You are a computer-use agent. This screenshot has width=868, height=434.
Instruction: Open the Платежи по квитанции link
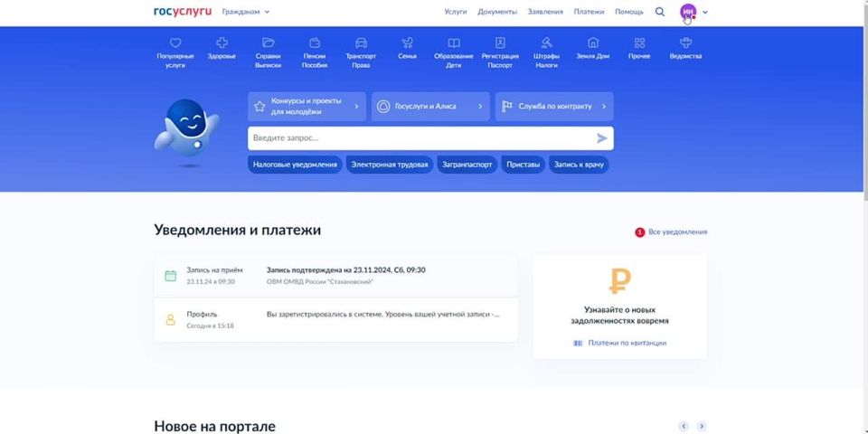[x=627, y=344]
